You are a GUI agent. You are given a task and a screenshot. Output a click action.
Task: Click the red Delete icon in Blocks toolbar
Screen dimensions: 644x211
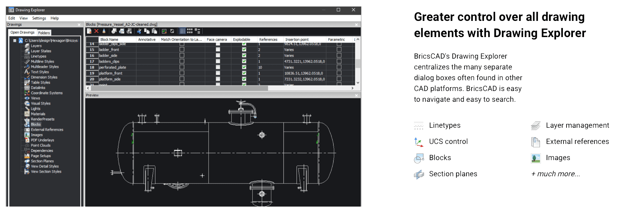(x=96, y=31)
